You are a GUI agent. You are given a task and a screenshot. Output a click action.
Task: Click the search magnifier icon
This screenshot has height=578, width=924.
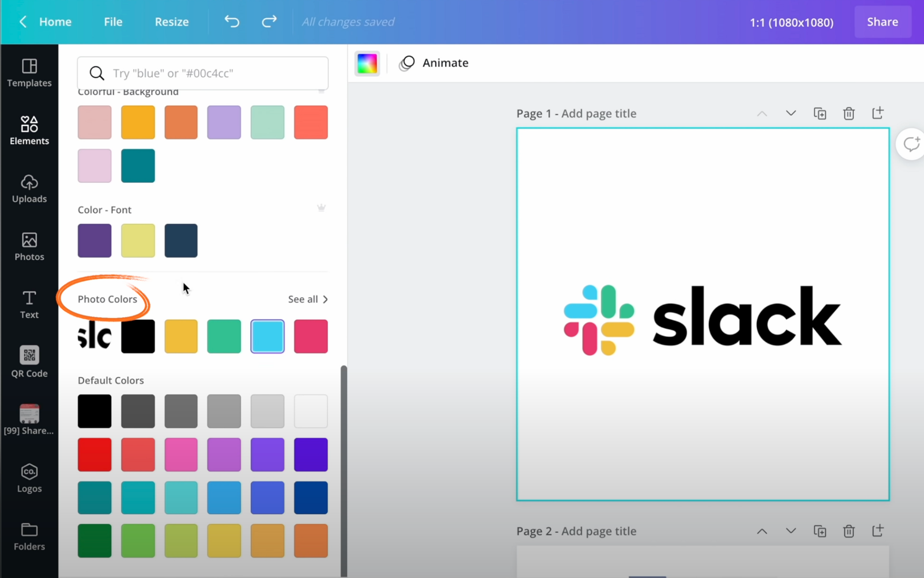pyautogui.click(x=97, y=73)
